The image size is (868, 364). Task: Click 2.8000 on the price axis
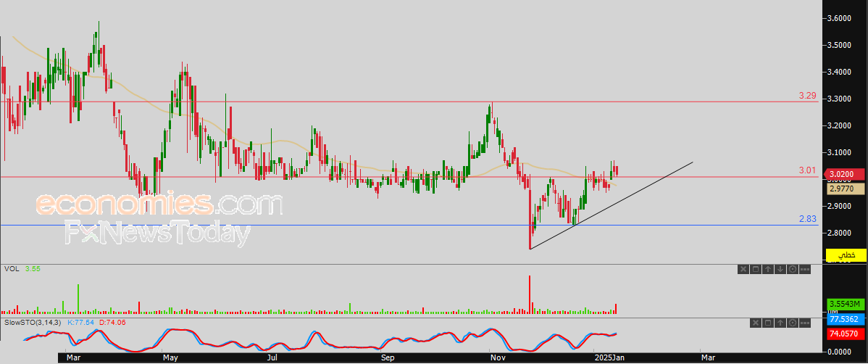pos(839,233)
